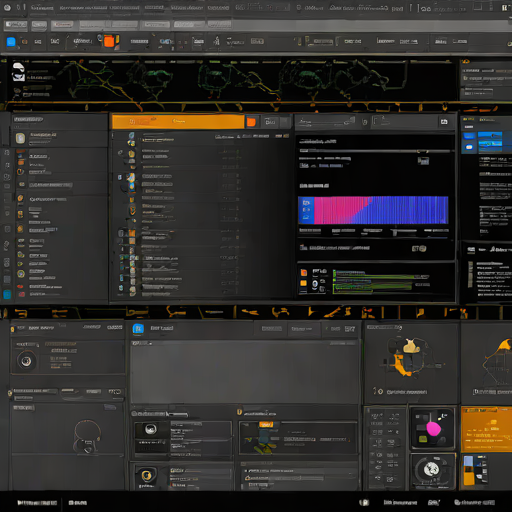Click the large empty gray preview area
512x512 pixels.
(245, 372)
